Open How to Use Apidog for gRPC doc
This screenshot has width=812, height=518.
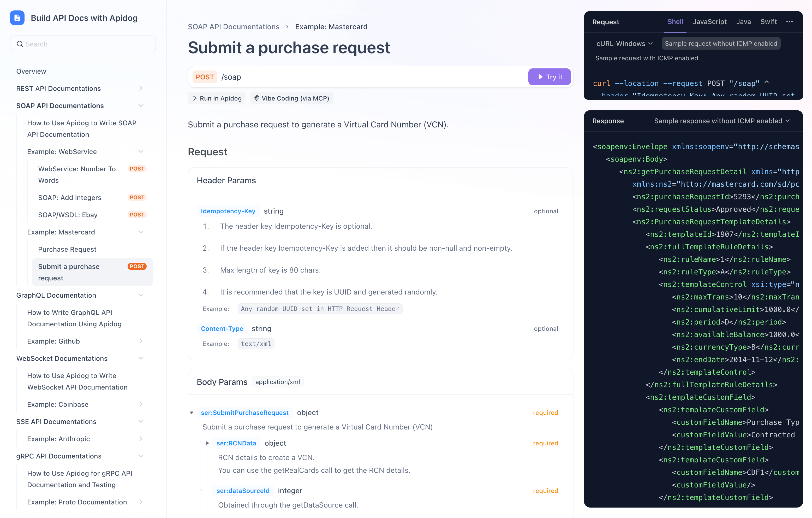[x=80, y=479]
